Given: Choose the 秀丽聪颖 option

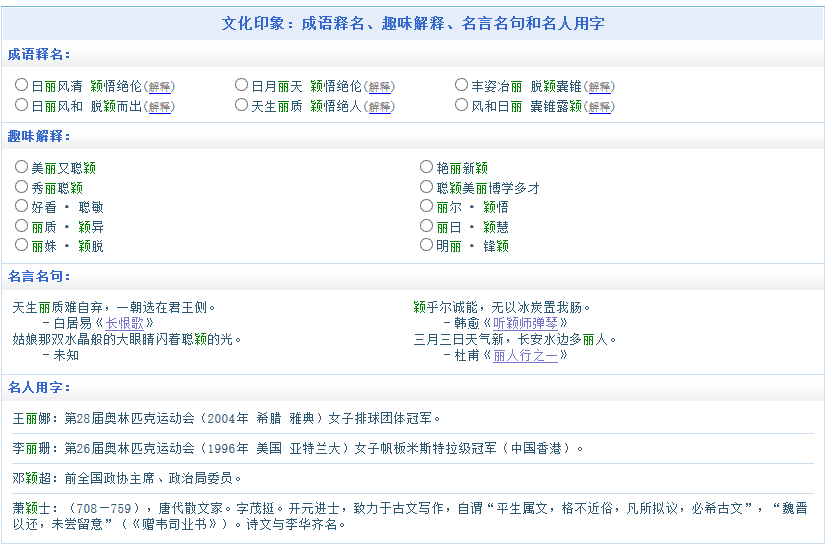Looking at the screenshot, I should click(x=22, y=187).
